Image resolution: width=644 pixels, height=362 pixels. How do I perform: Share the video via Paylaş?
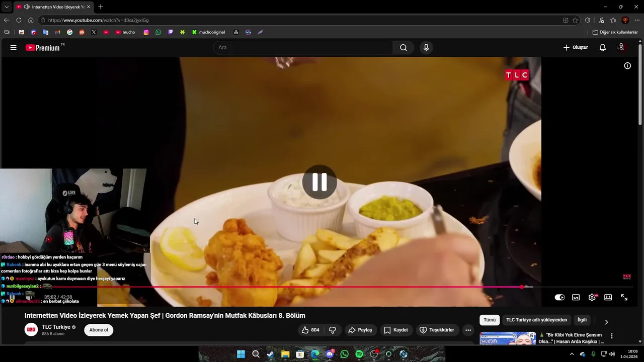click(360, 330)
